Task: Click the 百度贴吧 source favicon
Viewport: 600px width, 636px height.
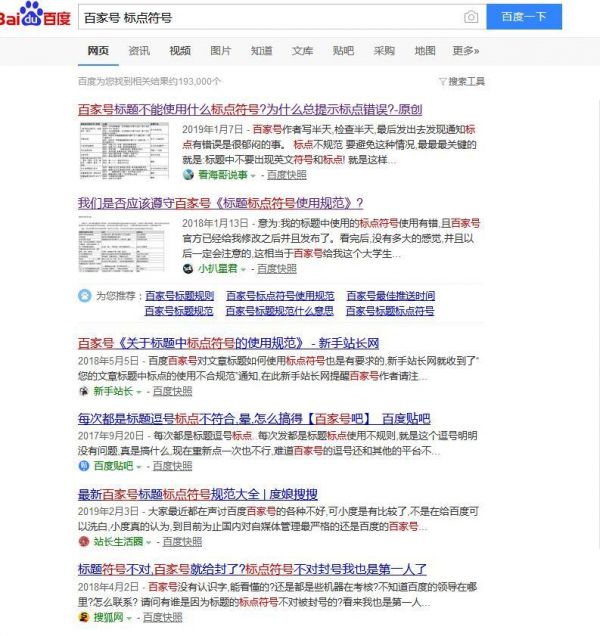Action: [84, 466]
